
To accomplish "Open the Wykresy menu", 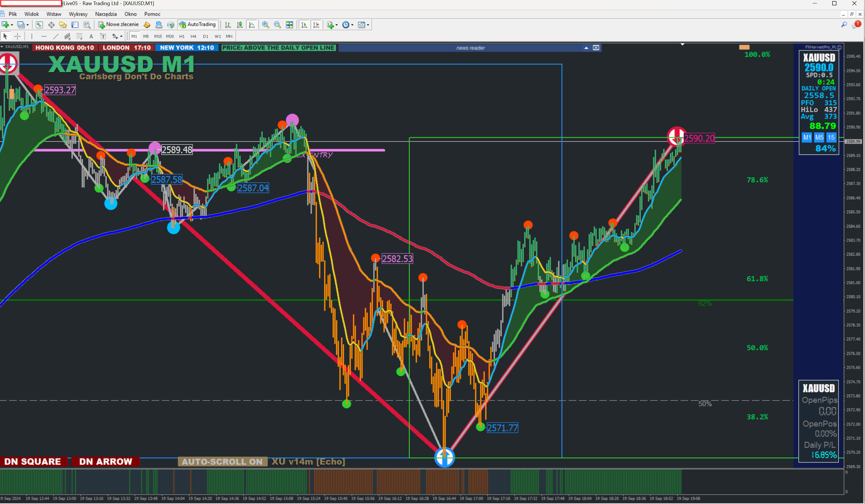I will point(78,14).
